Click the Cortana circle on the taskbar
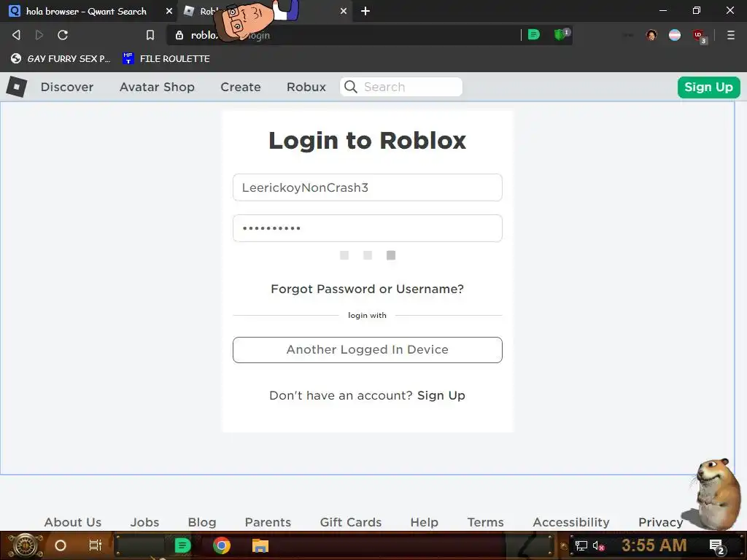The height and width of the screenshot is (560, 747). 61,545
